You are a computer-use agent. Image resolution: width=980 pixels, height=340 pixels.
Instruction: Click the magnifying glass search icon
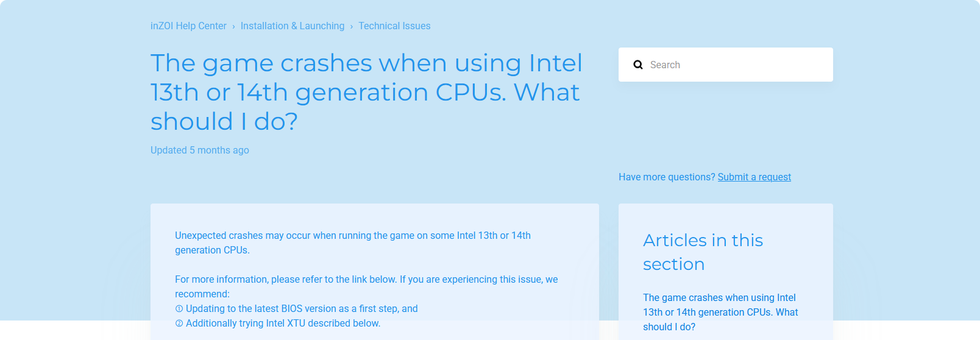638,65
